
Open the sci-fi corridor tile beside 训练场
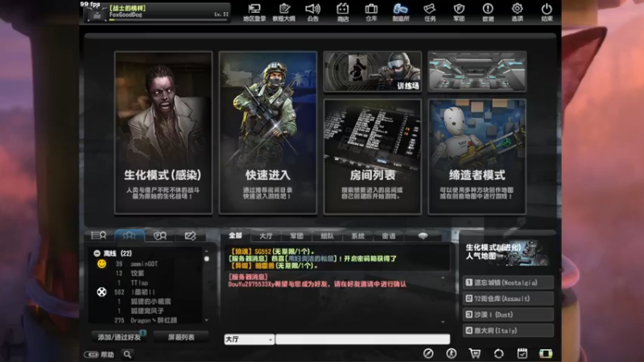477,72
